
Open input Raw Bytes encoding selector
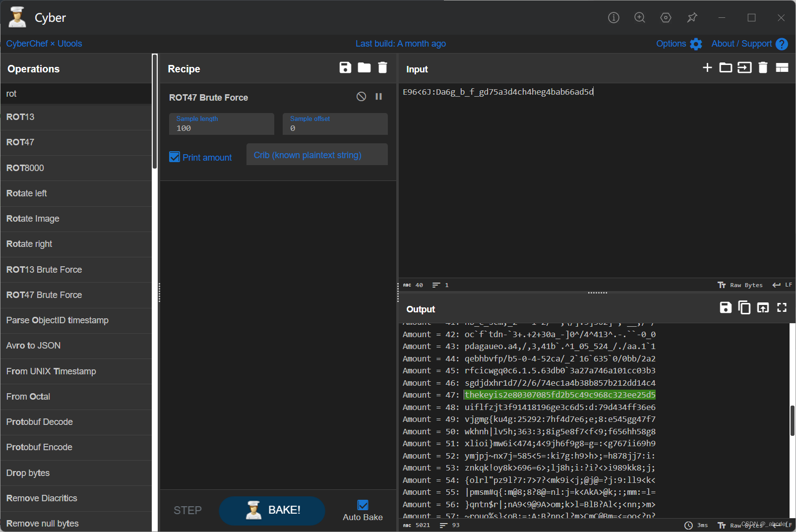[x=740, y=285]
